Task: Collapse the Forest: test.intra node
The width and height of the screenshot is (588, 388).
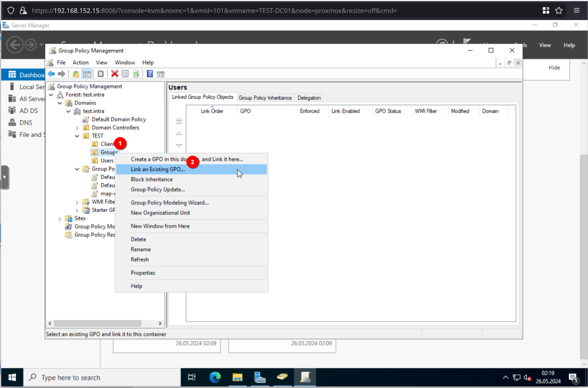Action: tap(51, 95)
